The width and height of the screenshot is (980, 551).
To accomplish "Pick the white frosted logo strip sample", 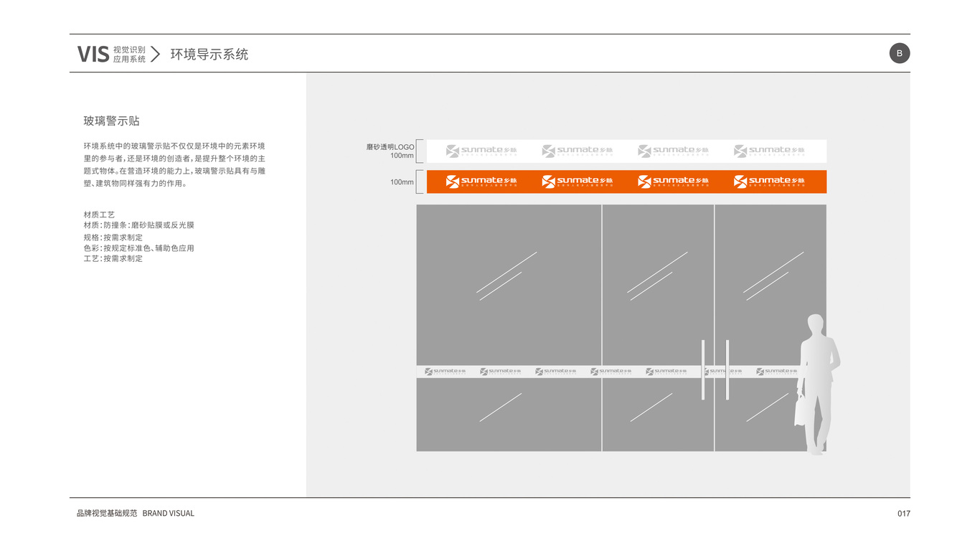I will pyautogui.click(x=626, y=151).
